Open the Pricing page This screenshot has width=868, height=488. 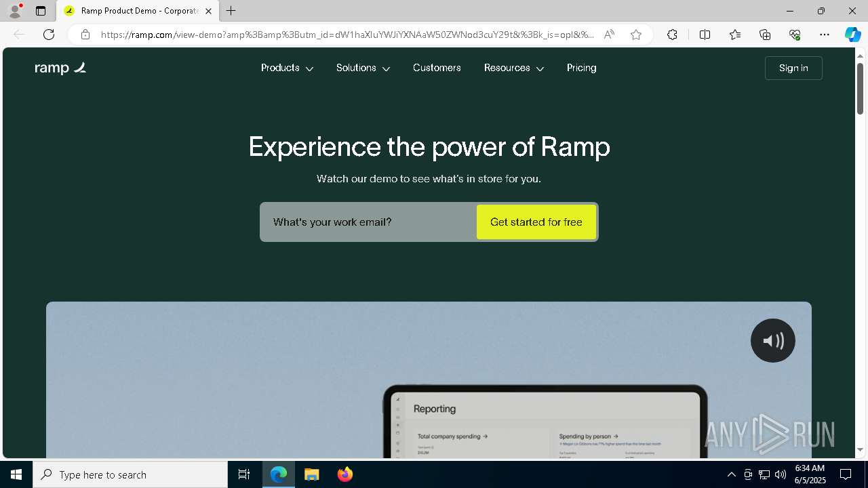tap(582, 68)
